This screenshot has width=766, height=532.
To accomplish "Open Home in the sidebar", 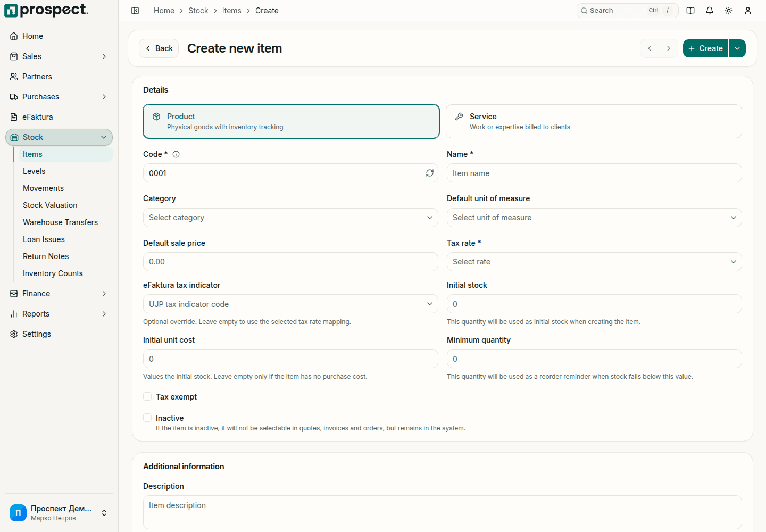I will coord(59,36).
